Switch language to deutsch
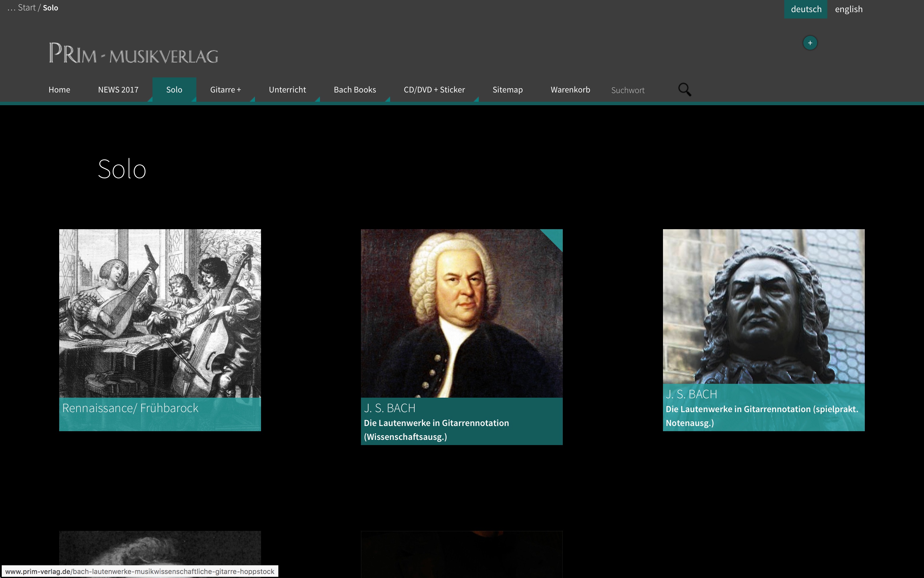This screenshot has width=924, height=578. [x=806, y=9]
